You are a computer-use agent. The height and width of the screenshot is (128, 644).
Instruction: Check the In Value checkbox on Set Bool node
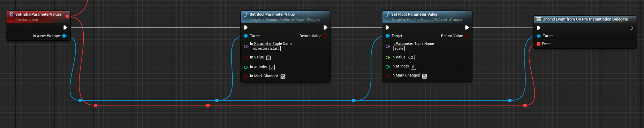point(268,58)
